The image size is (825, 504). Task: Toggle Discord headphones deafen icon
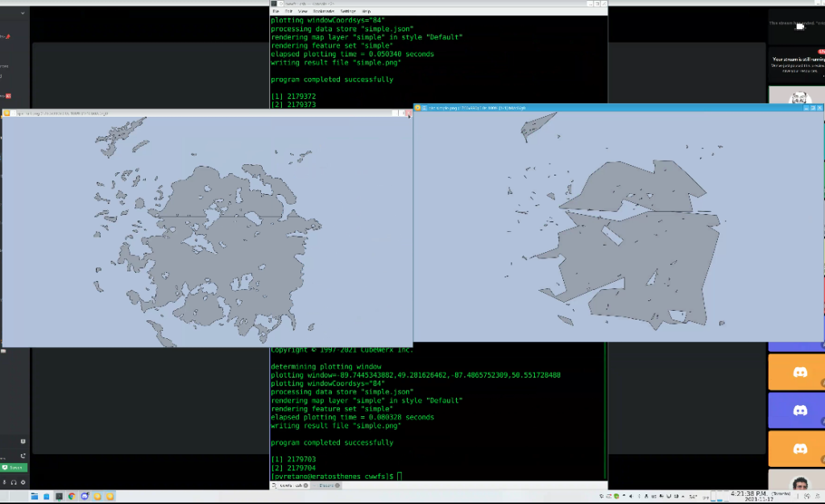pyautogui.click(x=13, y=481)
